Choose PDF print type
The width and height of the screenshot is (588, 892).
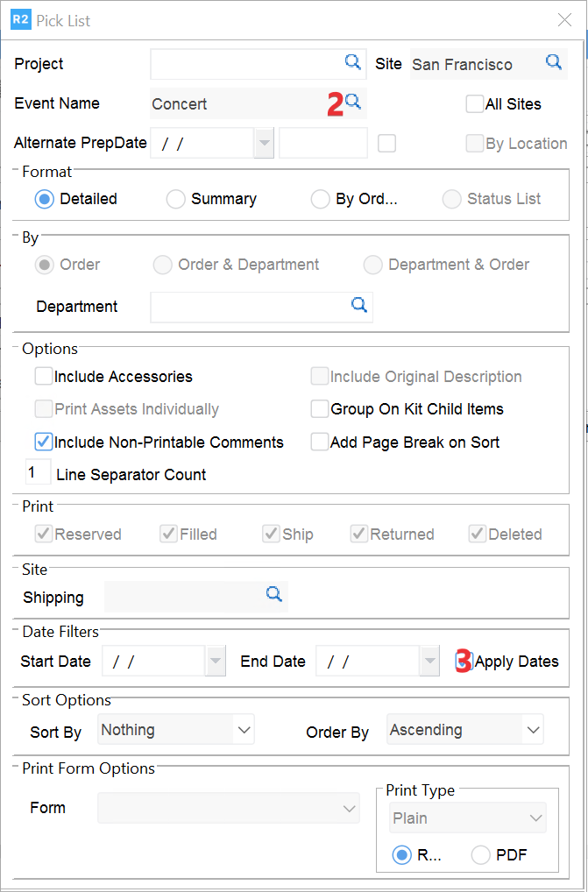tap(480, 855)
